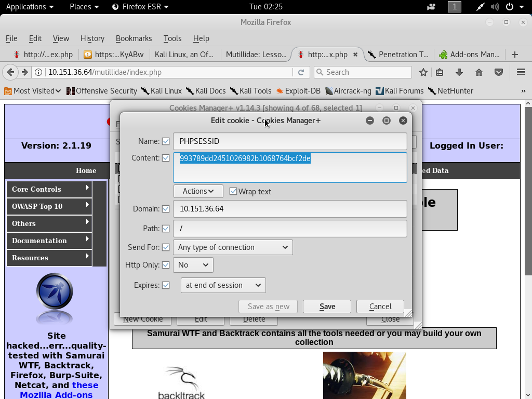Open new tab with plus icon
Viewport: 532px width, 399px height.
tap(515, 55)
